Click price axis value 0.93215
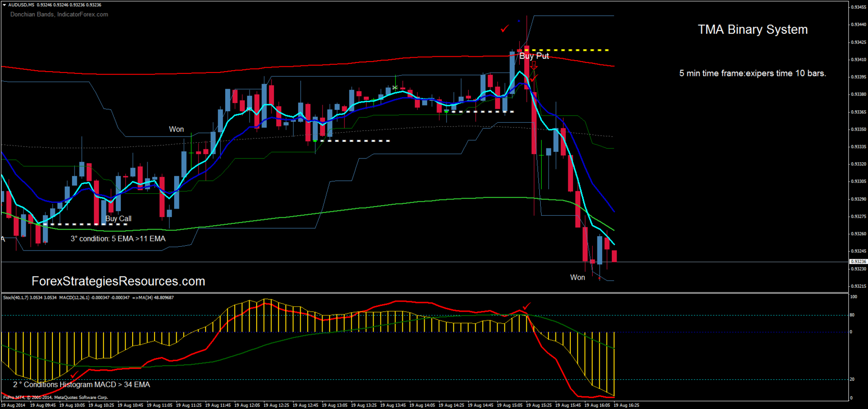Viewport: 868px width, 409px height. pos(858,286)
